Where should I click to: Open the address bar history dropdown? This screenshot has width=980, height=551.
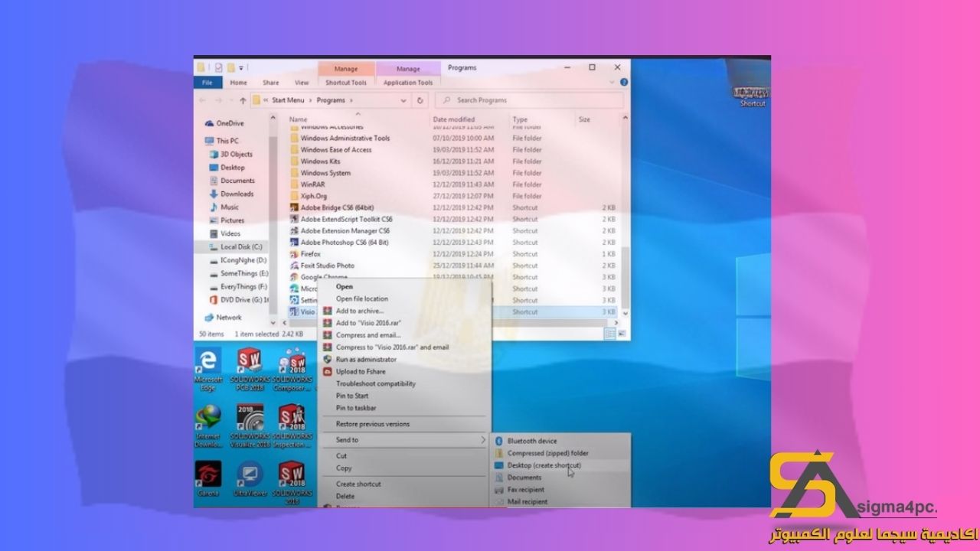click(x=403, y=100)
